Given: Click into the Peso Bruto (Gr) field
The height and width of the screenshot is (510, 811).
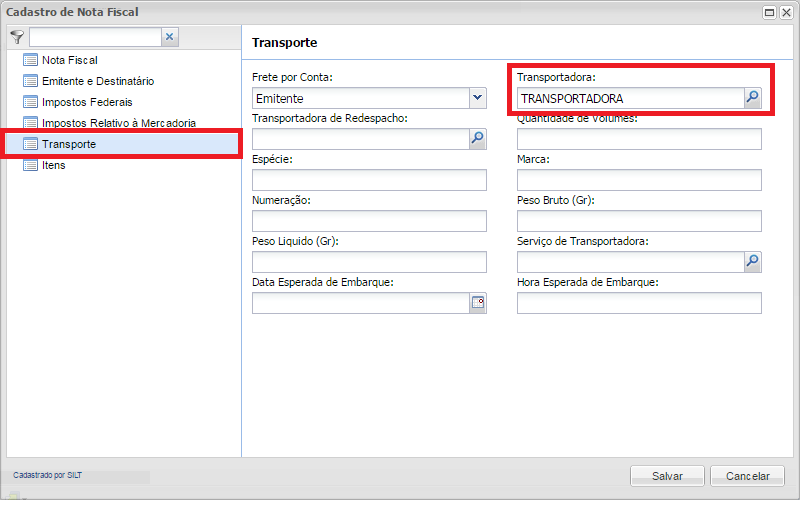Looking at the screenshot, I should pos(639,221).
